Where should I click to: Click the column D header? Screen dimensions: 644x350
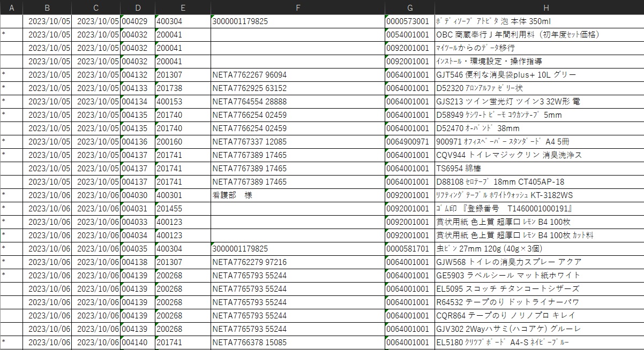138,7
